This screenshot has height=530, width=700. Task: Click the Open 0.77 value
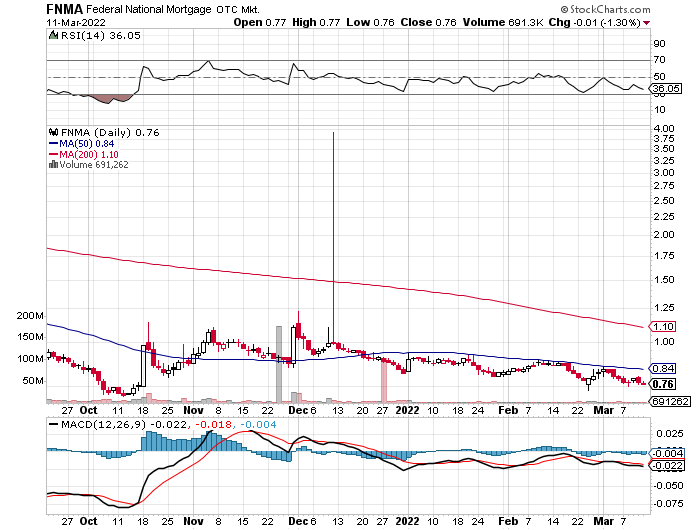pyautogui.click(x=259, y=22)
